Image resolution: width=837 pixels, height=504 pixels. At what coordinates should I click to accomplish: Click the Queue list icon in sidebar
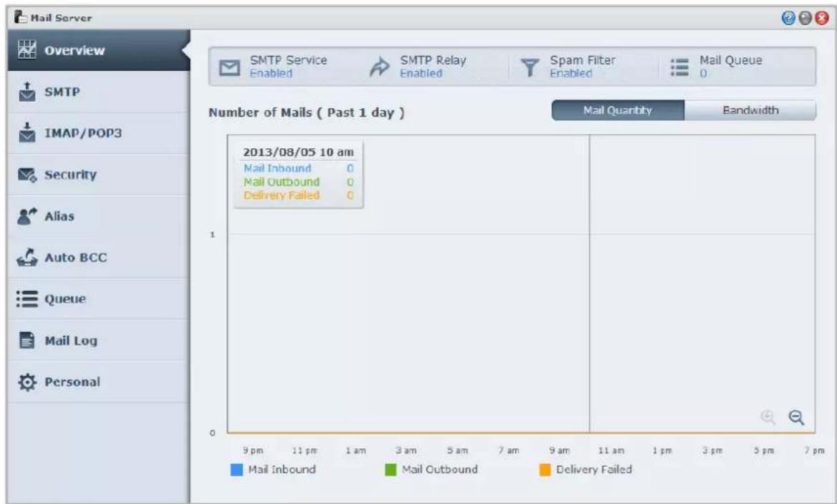[x=27, y=299]
